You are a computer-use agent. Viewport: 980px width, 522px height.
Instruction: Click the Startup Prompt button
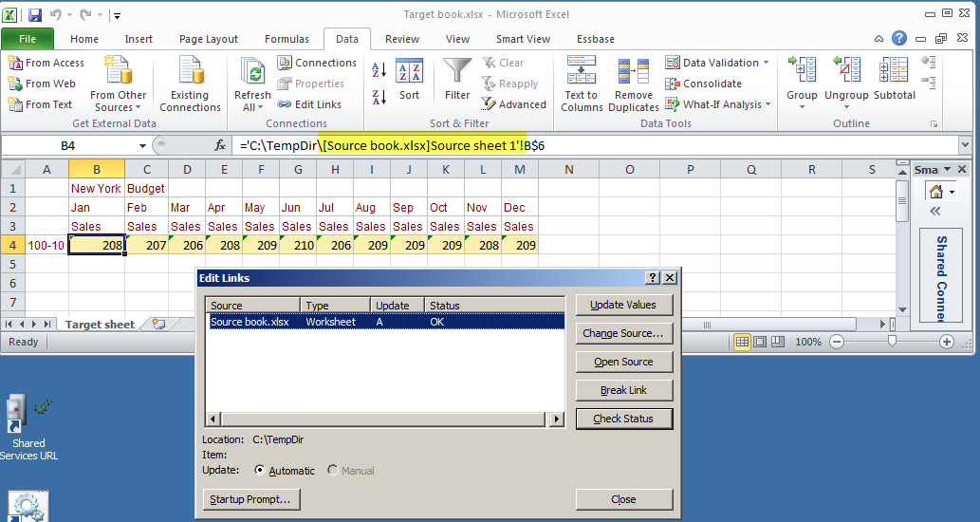point(251,499)
